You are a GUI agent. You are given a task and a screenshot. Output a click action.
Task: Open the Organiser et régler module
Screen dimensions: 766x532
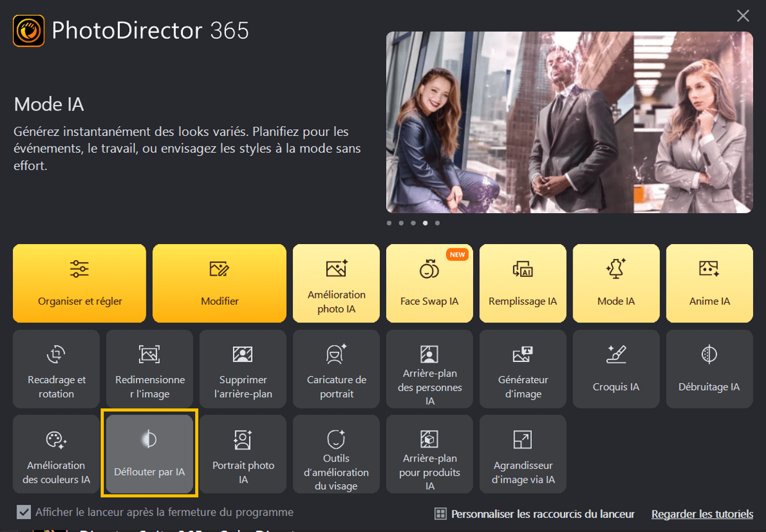tap(80, 284)
